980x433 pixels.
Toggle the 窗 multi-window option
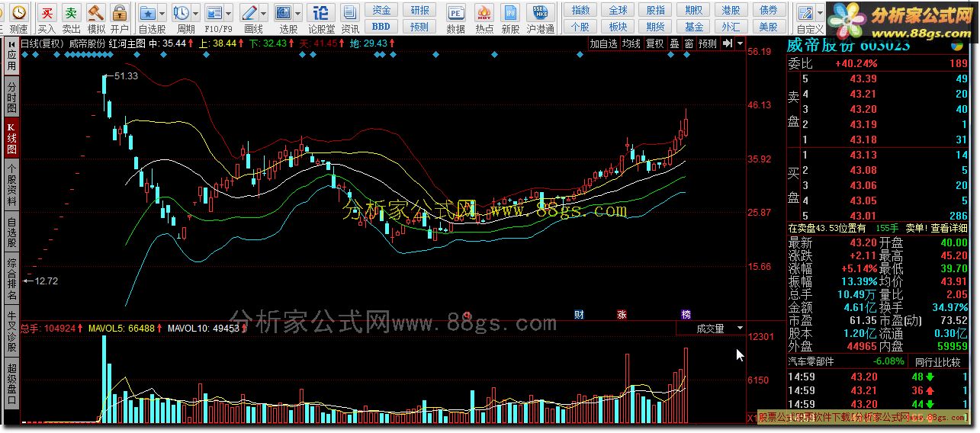689,43
